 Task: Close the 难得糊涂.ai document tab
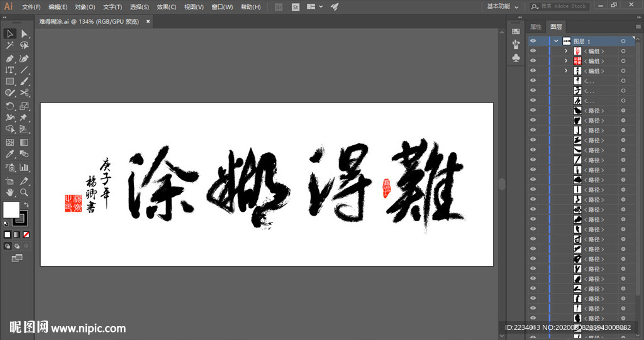148,21
